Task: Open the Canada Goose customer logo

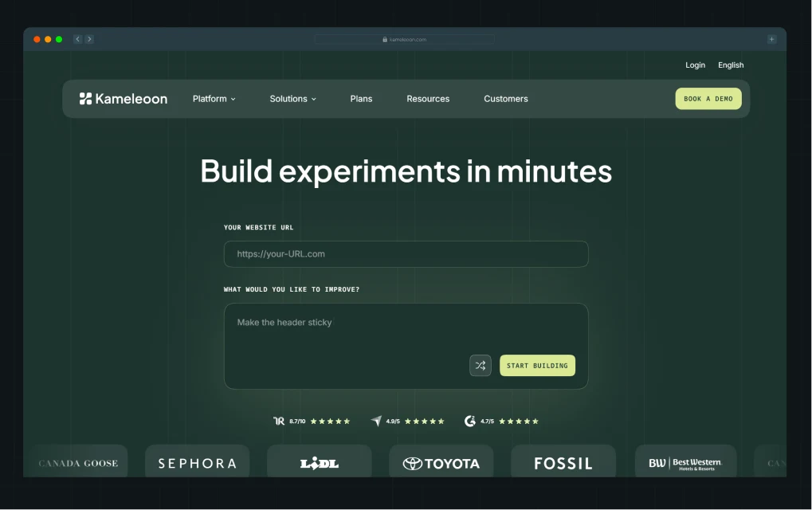Action: click(x=77, y=463)
